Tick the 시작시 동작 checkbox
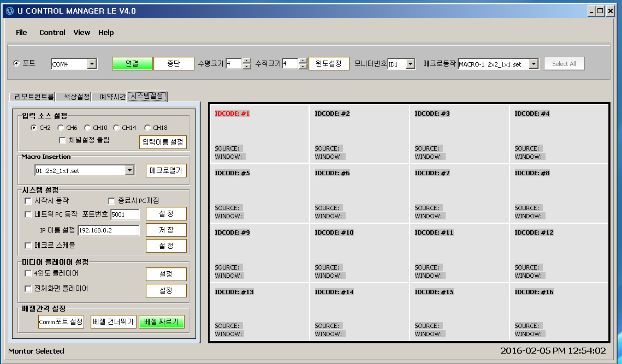 tap(28, 201)
